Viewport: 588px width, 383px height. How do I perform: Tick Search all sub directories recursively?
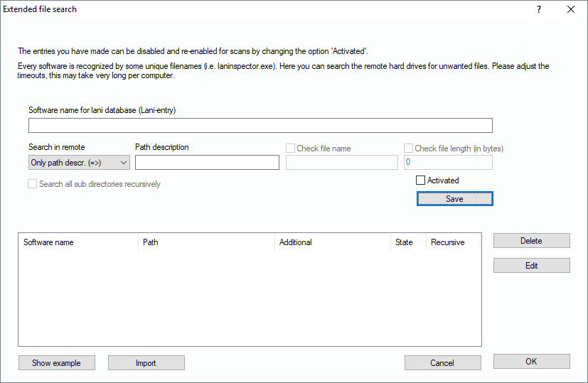[x=33, y=184]
